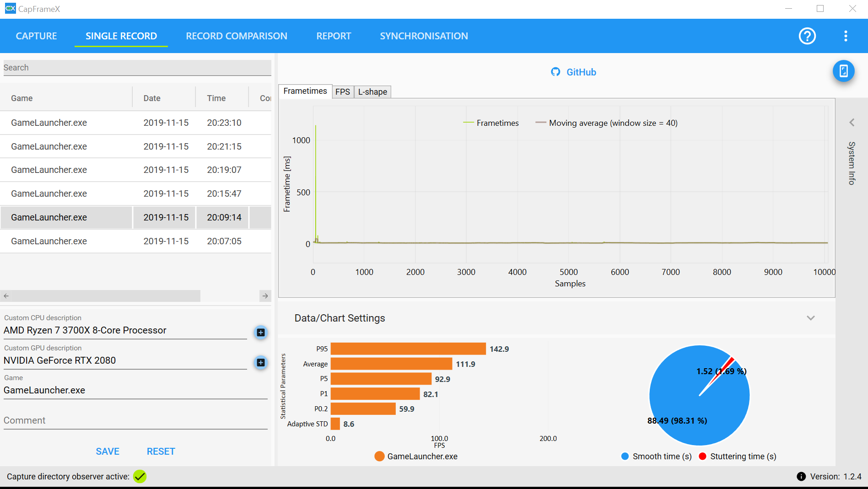
Task: Sort by the Game column header
Action: [x=66, y=98]
